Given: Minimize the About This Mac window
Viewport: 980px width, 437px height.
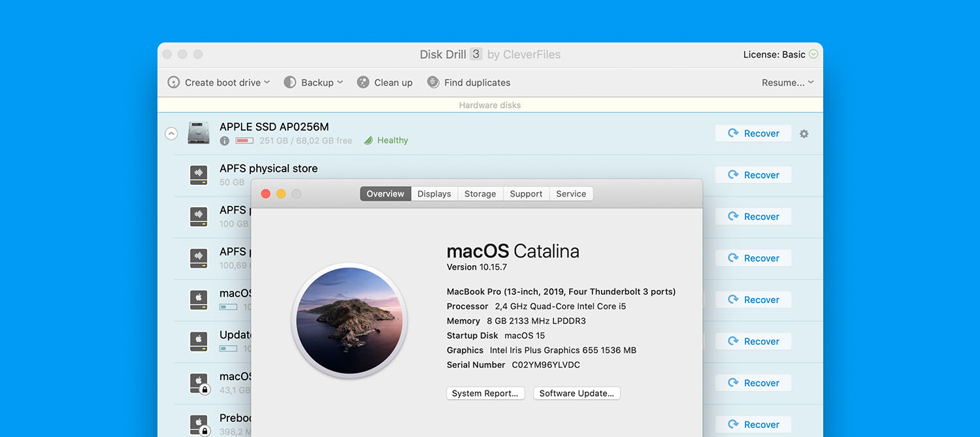Looking at the screenshot, I should click(281, 194).
